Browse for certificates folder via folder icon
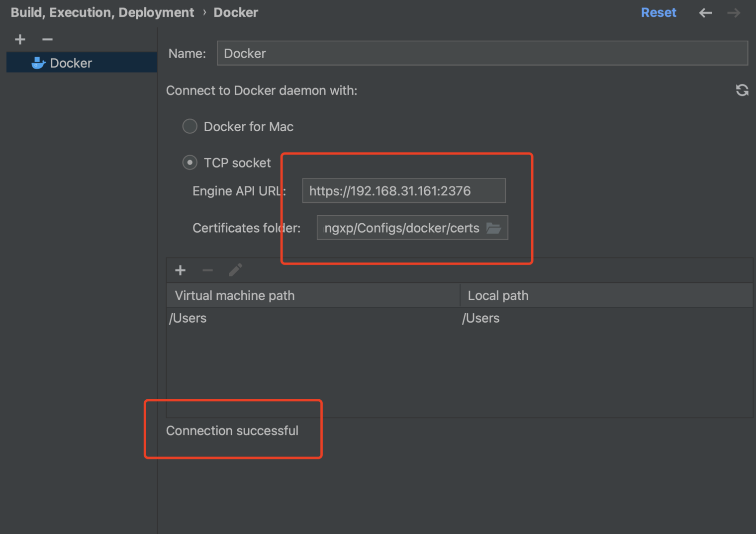756x534 pixels. pyautogui.click(x=493, y=228)
